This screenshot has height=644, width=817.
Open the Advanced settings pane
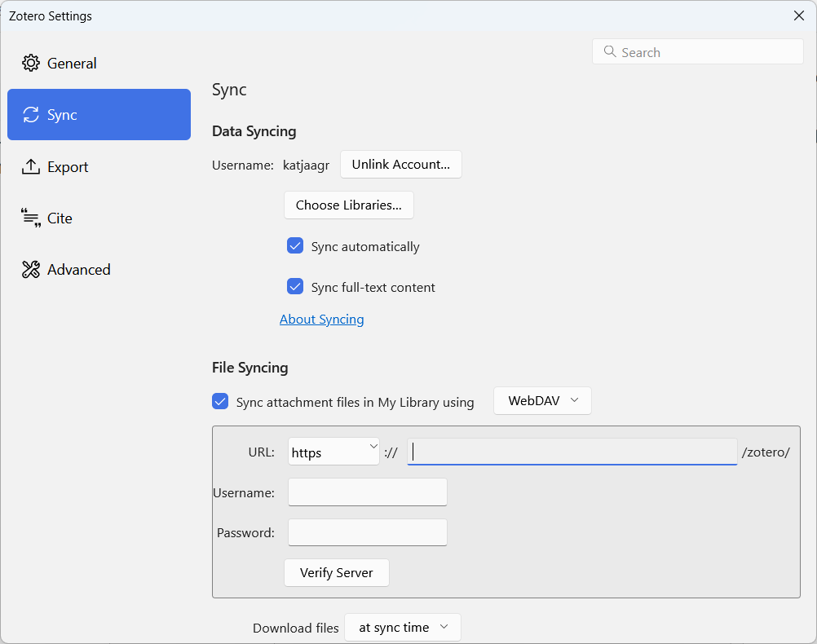coord(99,269)
